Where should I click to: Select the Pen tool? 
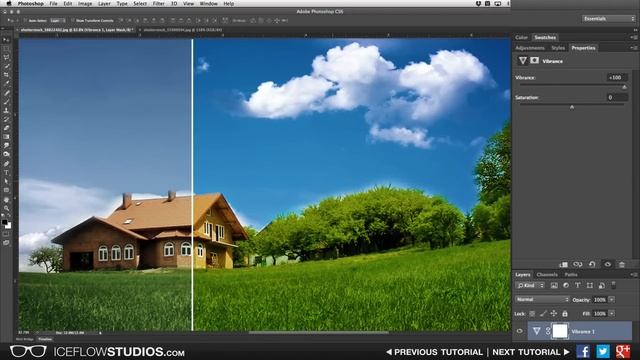coord(6,164)
